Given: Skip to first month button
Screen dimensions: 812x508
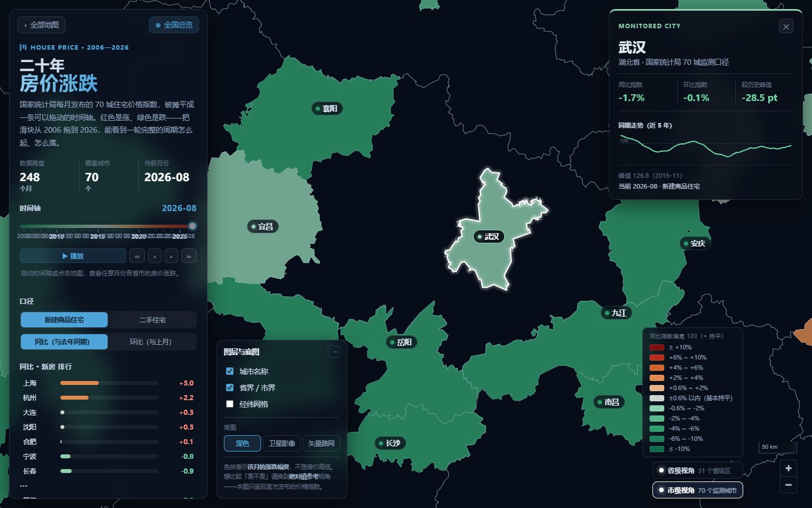Looking at the screenshot, I should tap(137, 256).
